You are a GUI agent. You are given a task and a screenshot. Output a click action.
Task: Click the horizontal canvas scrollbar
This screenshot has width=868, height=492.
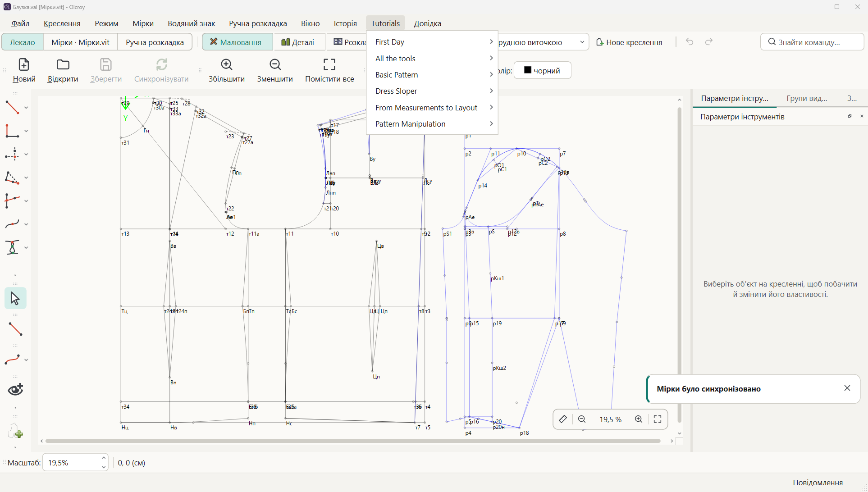point(353,441)
